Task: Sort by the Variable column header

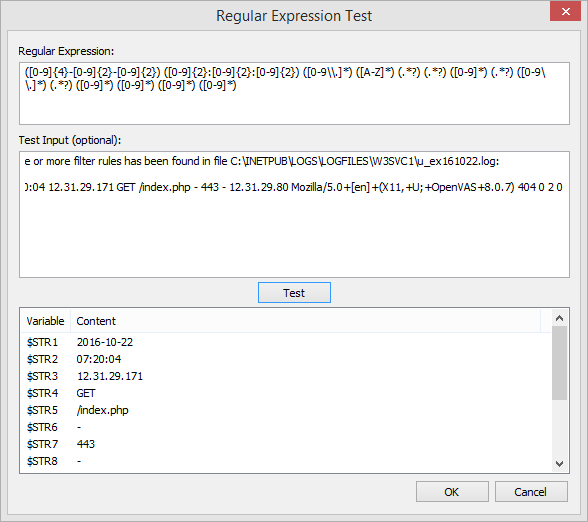Action: click(x=45, y=321)
